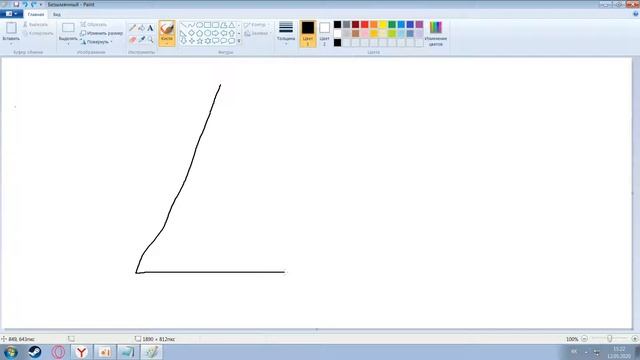Pick the Down arrow shape
640x360 pixels.
click(184, 41)
